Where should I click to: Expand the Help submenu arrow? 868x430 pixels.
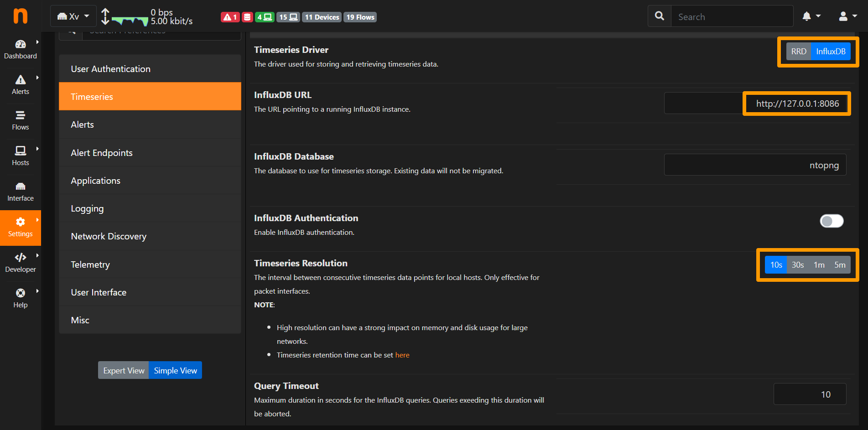[37, 291]
